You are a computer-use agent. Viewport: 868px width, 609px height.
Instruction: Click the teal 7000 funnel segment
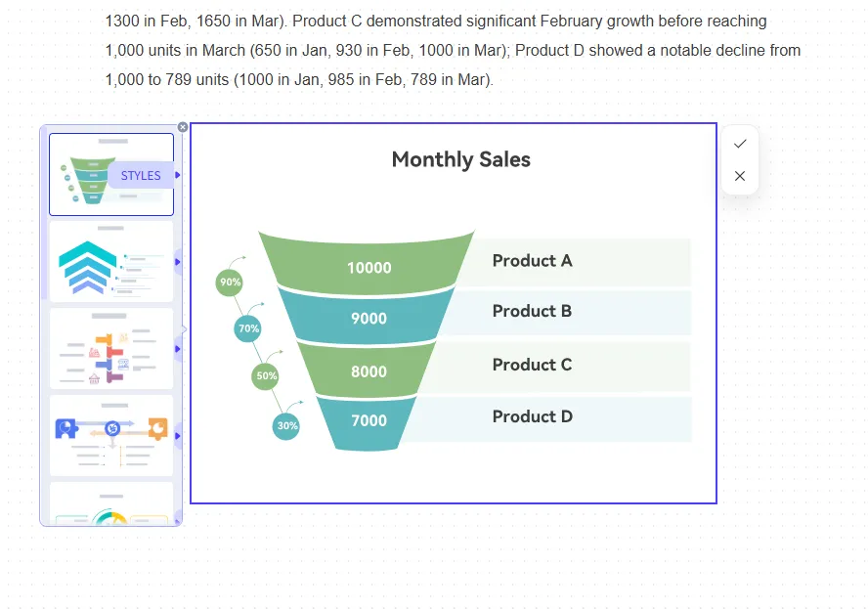[x=369, y=420]
